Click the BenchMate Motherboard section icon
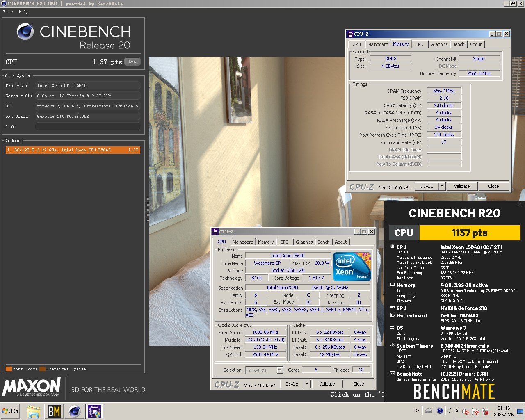 tap(392, 315)
